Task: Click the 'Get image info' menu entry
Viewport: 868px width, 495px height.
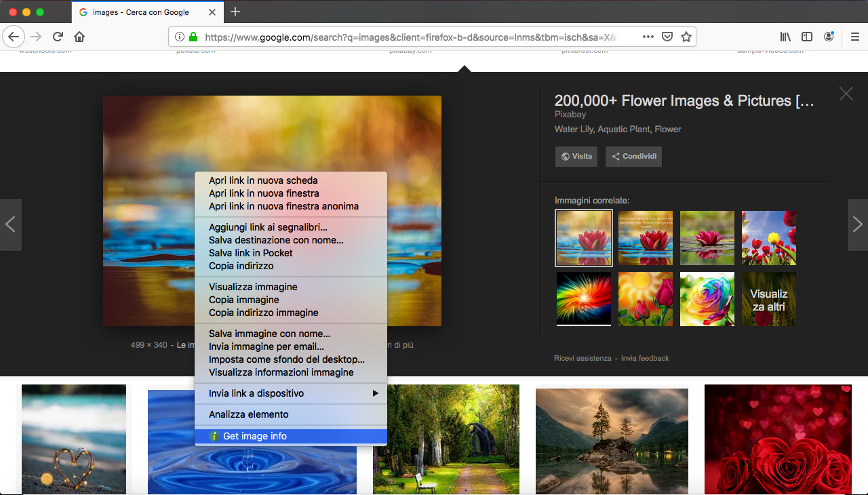Action: coord(291,436)
